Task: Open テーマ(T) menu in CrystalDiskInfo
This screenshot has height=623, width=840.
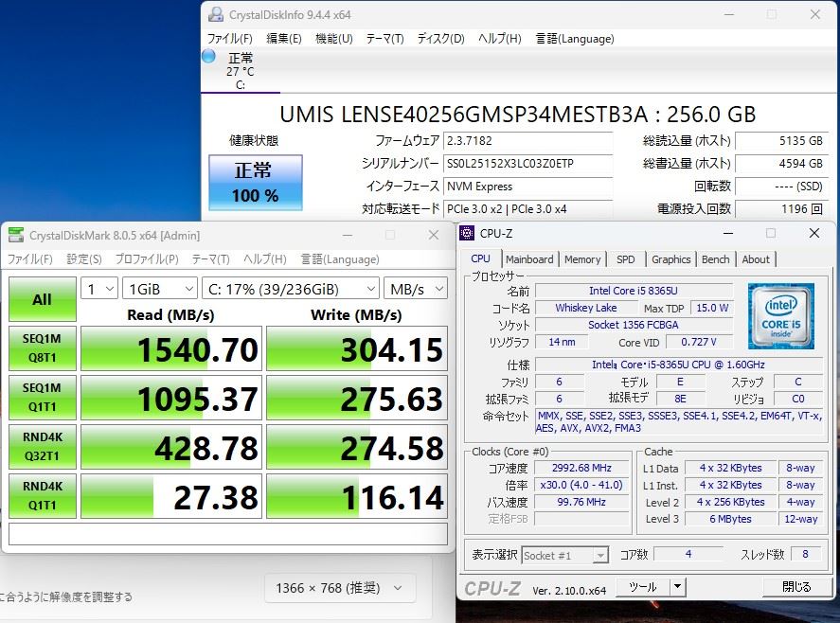Action: click(x=384, y=39)
